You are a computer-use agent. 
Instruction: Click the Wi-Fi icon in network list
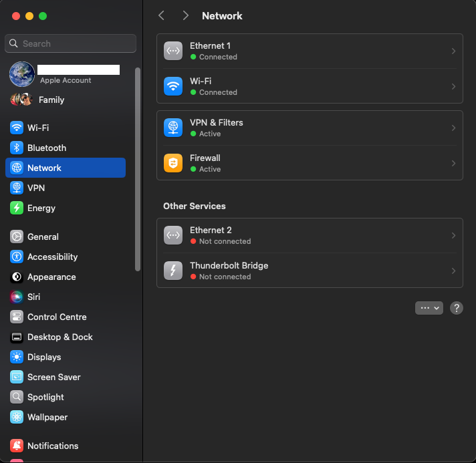(173, 86)
